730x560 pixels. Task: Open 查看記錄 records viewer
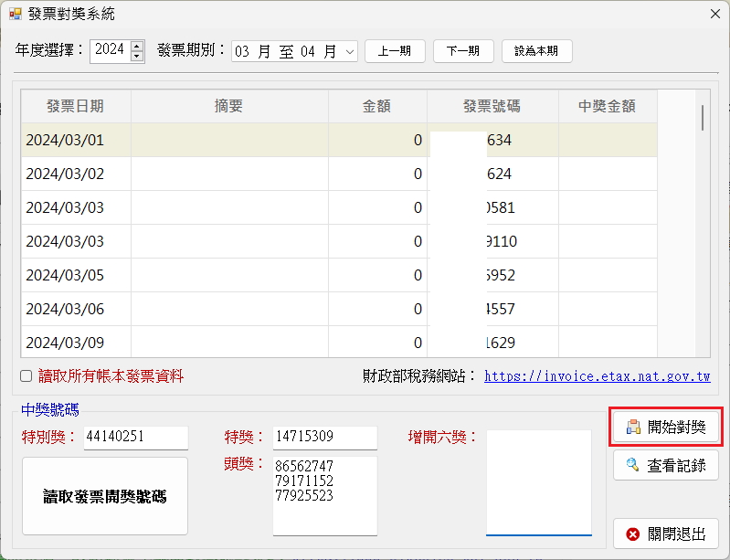[666, 465]
